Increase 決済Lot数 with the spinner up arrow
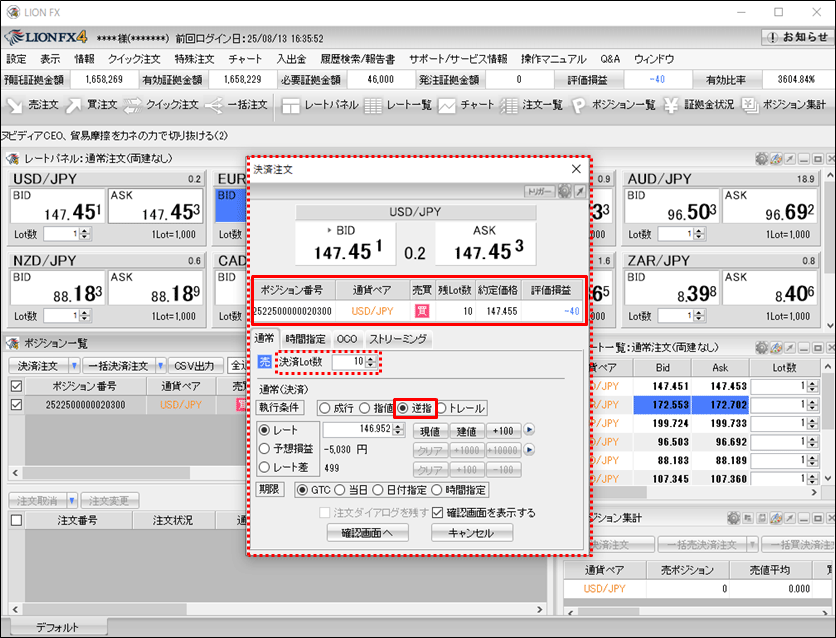The image size is (836, 638). point(372,358)
